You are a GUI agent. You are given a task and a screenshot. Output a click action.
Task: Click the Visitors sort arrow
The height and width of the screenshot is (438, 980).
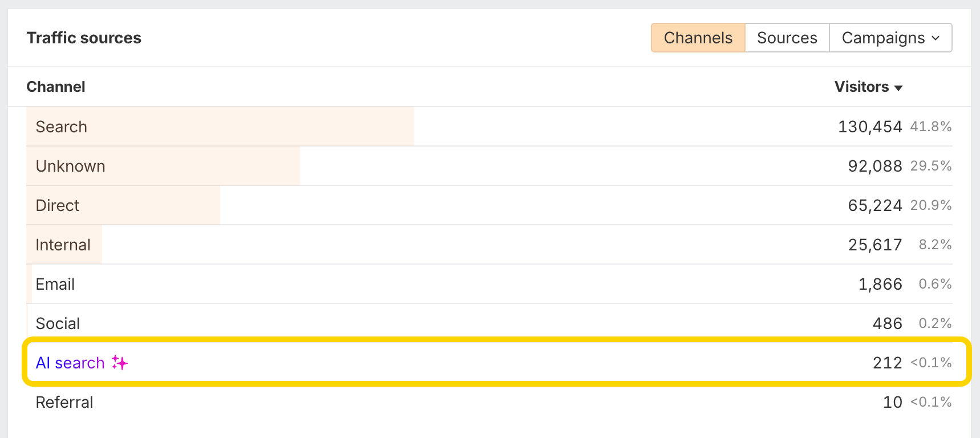point(898,87)
